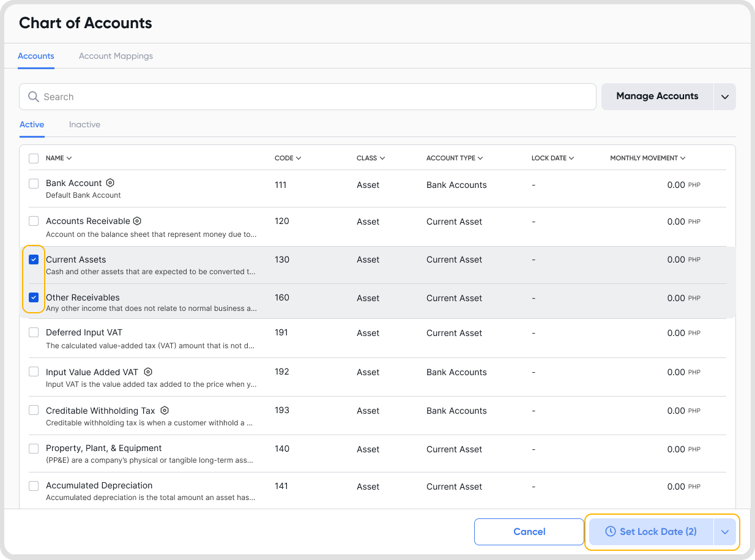Select the Active sub-tab

click(32, 124)
